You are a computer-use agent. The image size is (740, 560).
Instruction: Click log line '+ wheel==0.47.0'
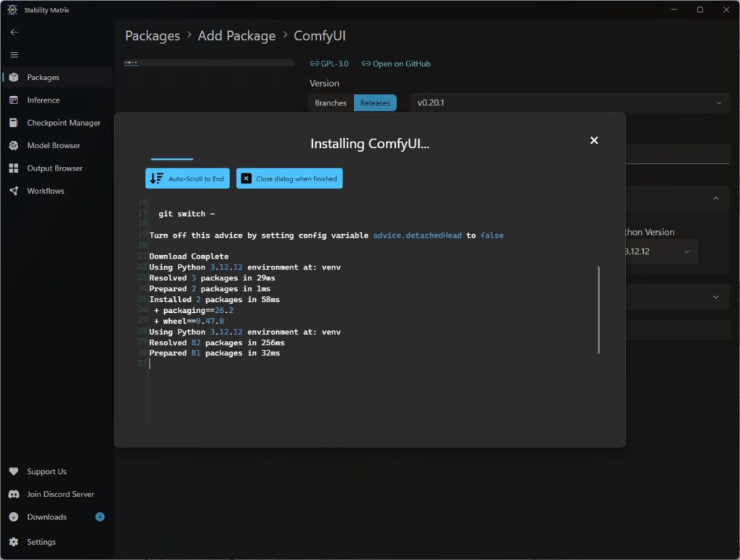click(x=189, y=321)
